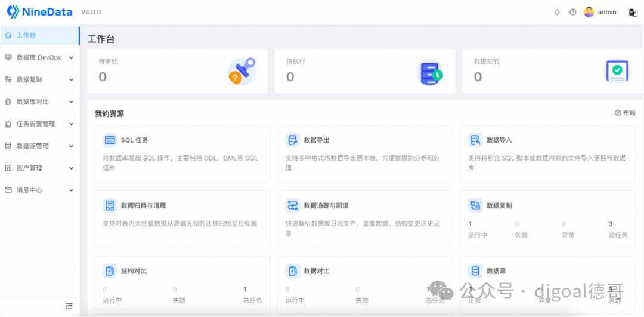Click the 数据源管理 sidebar icon
This screenshot has height=317, width=644.
pyautogui.click(x=8, y=146)
